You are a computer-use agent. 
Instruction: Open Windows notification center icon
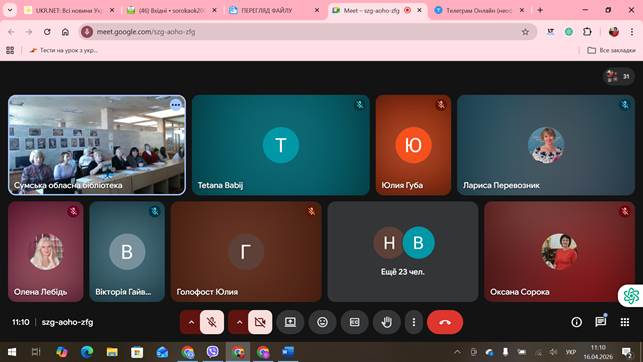click(627, 352)
